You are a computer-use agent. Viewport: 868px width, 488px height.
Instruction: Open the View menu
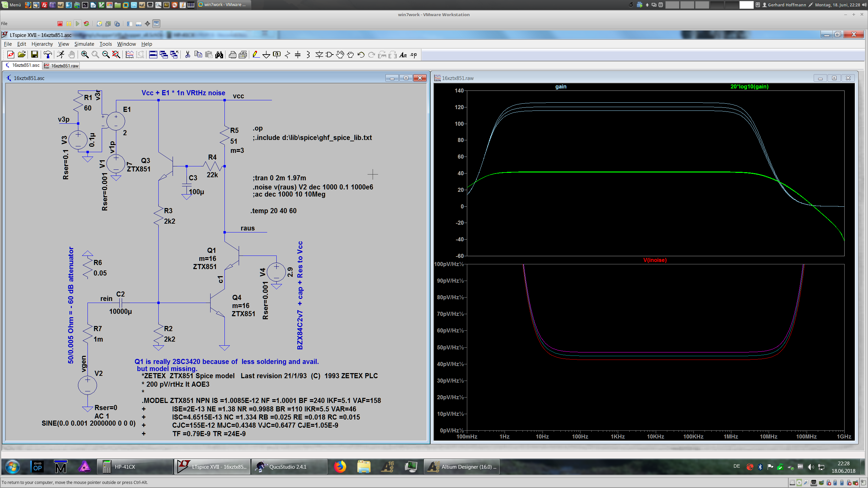tap(63, 44)
